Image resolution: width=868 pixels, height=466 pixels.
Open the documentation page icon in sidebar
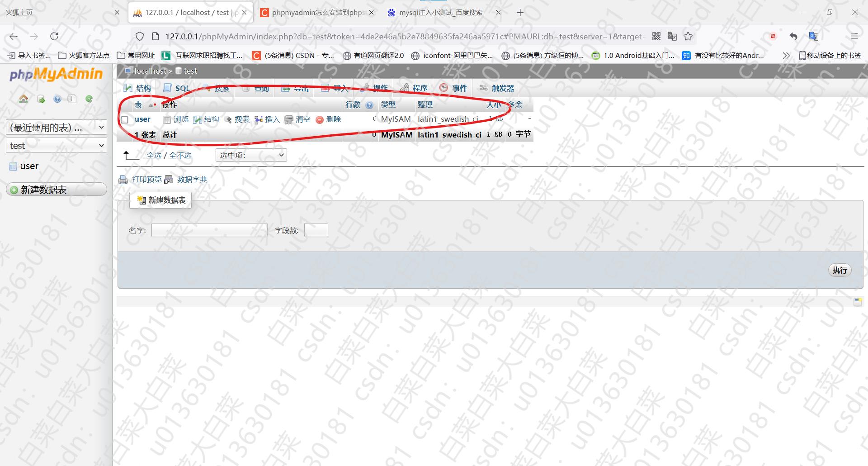(72, 99)
